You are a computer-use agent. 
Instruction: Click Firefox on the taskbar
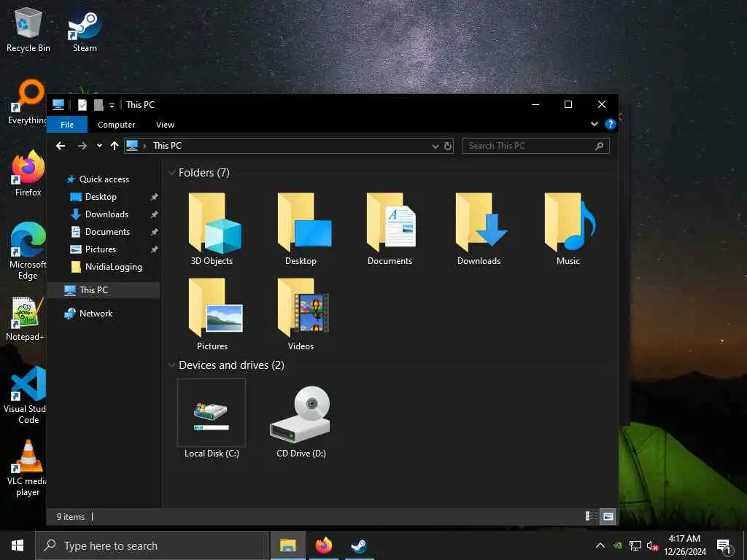click(x=323, y=545)
